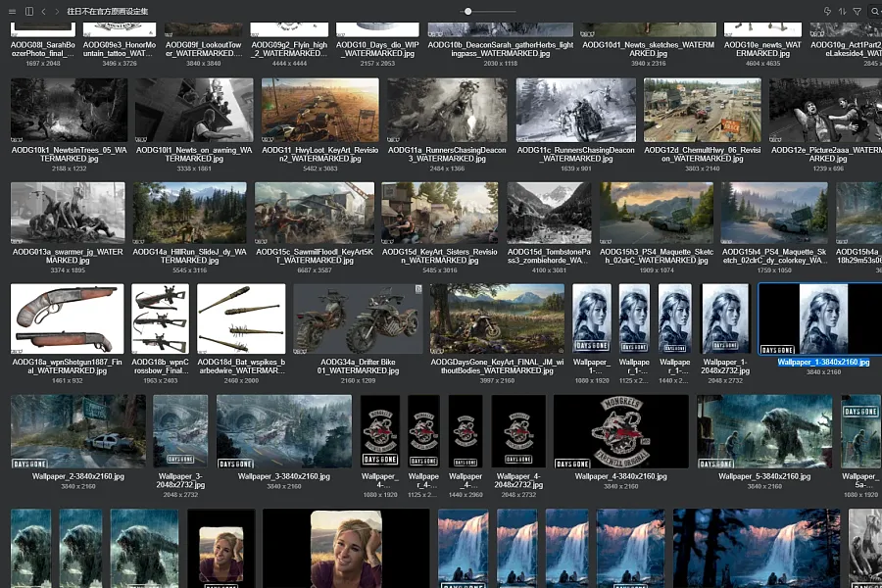882x588 pixels.
Task: Click the file name AODG09f_LookoutTower
Action: 204,49
